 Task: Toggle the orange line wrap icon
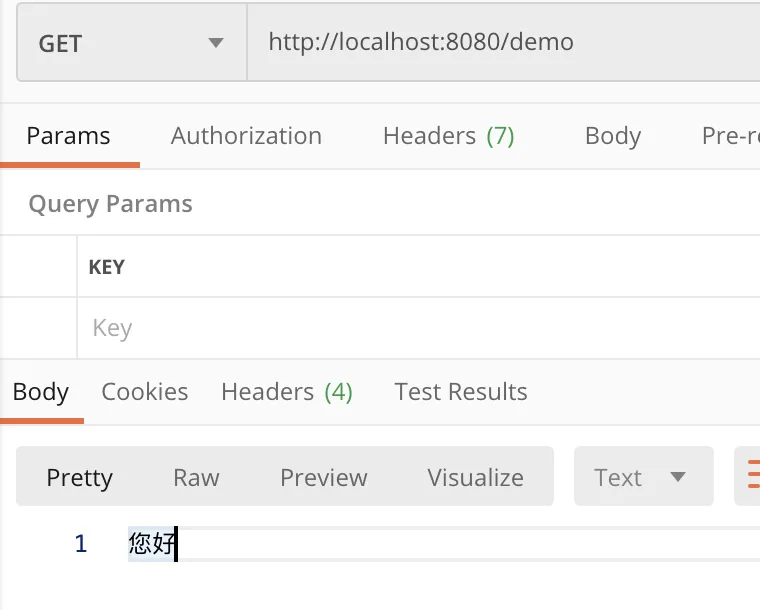coord(750,477)
